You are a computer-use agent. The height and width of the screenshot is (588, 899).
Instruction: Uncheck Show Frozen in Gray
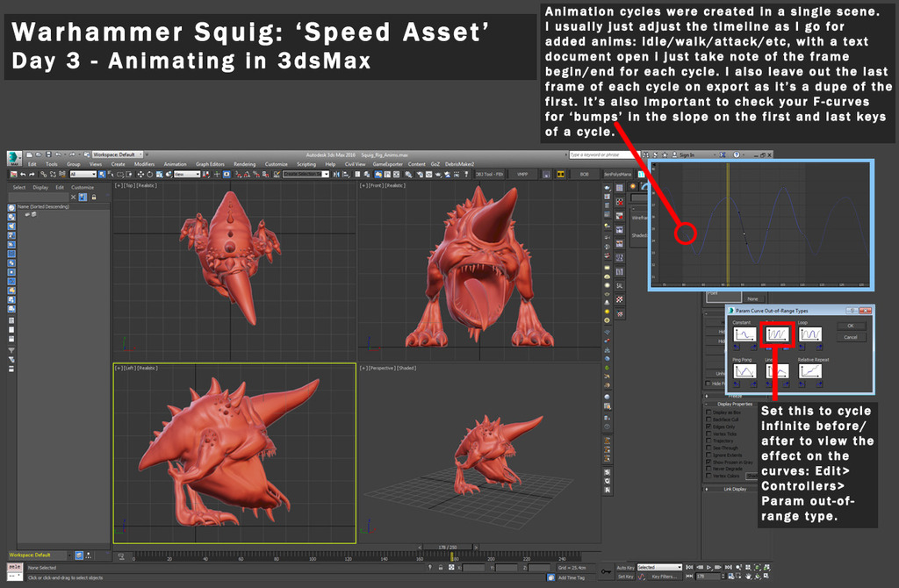(708, 462)
